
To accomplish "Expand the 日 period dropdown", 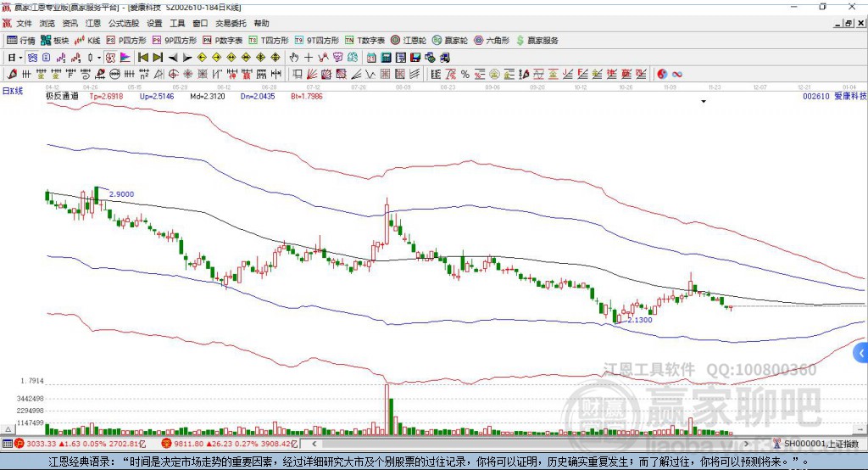I will (20, 58).
